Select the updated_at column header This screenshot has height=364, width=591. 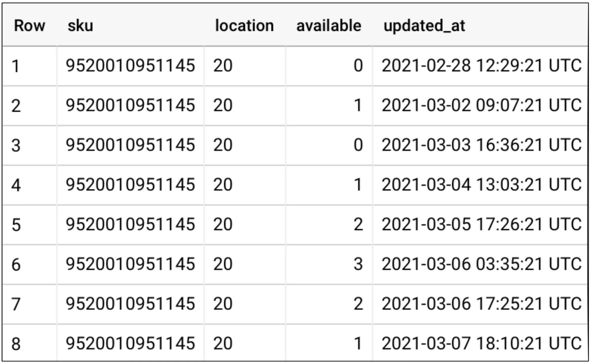click(x=424, y=26)
